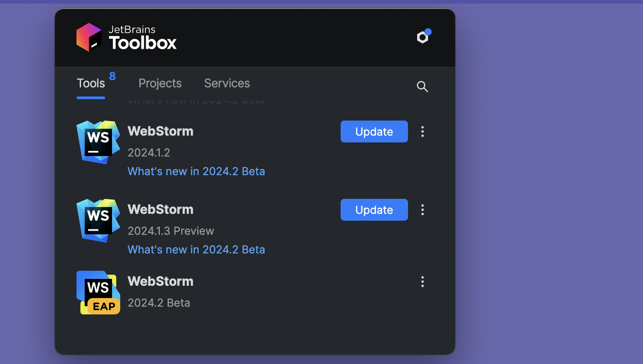Click the WebStorm 2024.1.2 name label
The image size is (643, 364).
coord(160,131)
